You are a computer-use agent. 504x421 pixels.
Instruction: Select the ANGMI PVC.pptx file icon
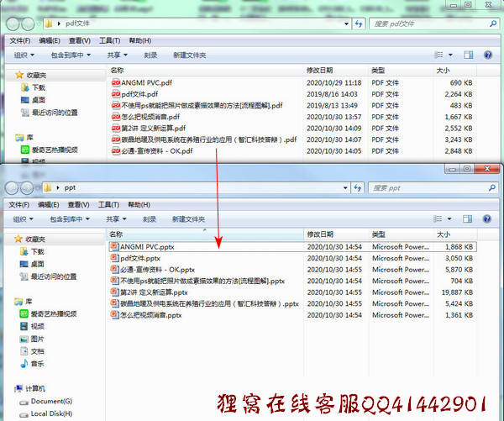pos(115,247)
